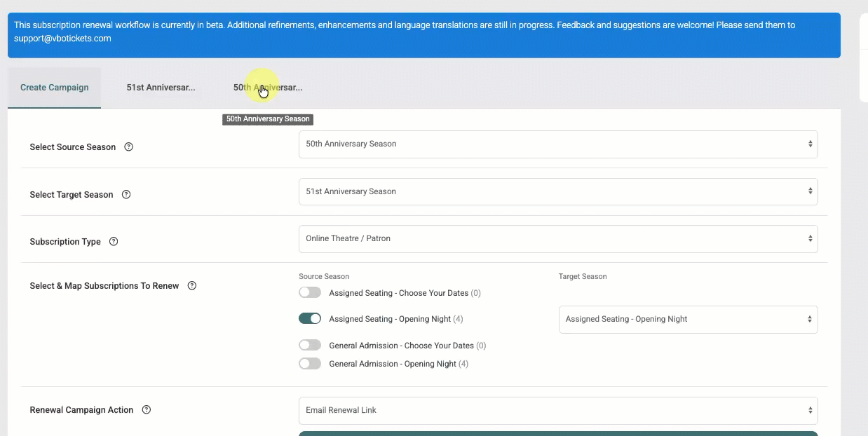Click Source Season column heading

coord(324,276)
